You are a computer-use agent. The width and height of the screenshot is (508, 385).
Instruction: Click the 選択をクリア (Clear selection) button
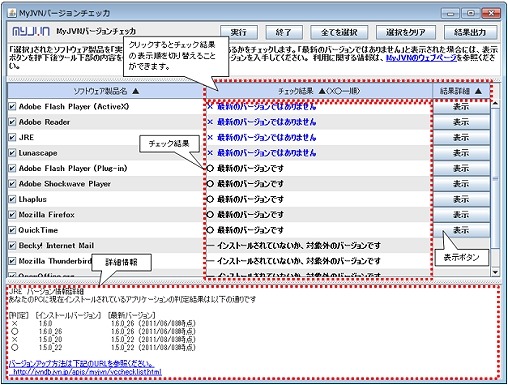point(405,32)
